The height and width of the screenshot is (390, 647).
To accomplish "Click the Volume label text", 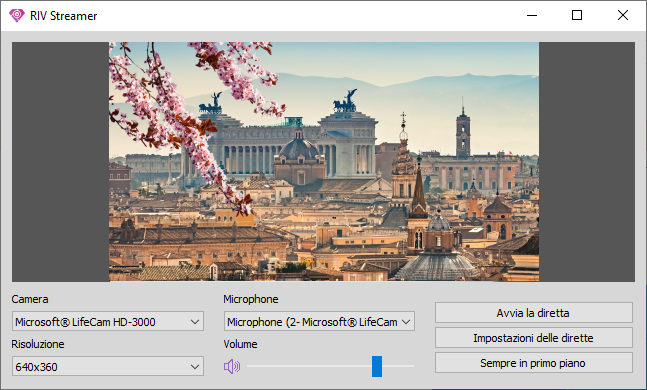I will coord(240,344).
